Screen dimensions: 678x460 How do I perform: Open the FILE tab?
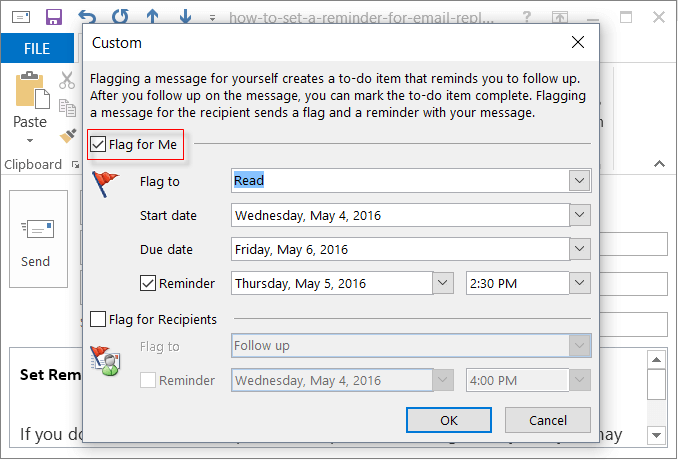(x=37, y=48)
